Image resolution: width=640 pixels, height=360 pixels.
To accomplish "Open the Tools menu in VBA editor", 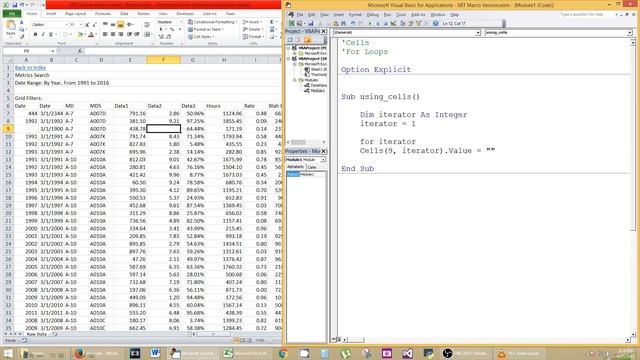I will pos(401,15).
